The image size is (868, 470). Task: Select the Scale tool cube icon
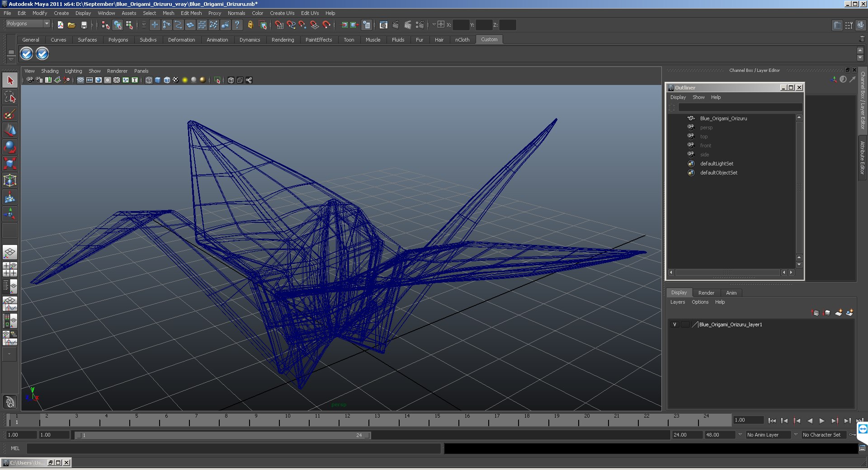click(x=10, y=164)
